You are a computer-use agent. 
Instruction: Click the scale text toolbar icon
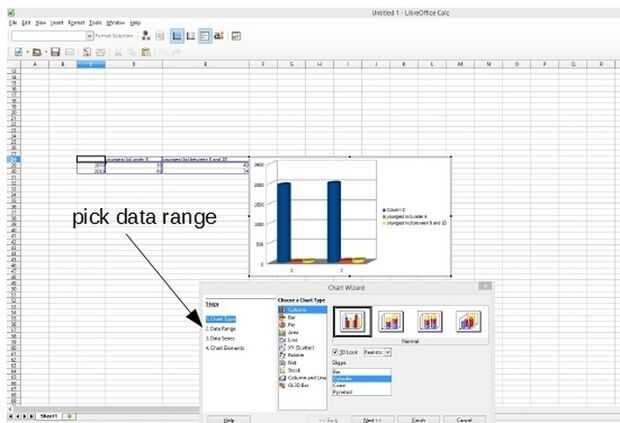point(219,36)
